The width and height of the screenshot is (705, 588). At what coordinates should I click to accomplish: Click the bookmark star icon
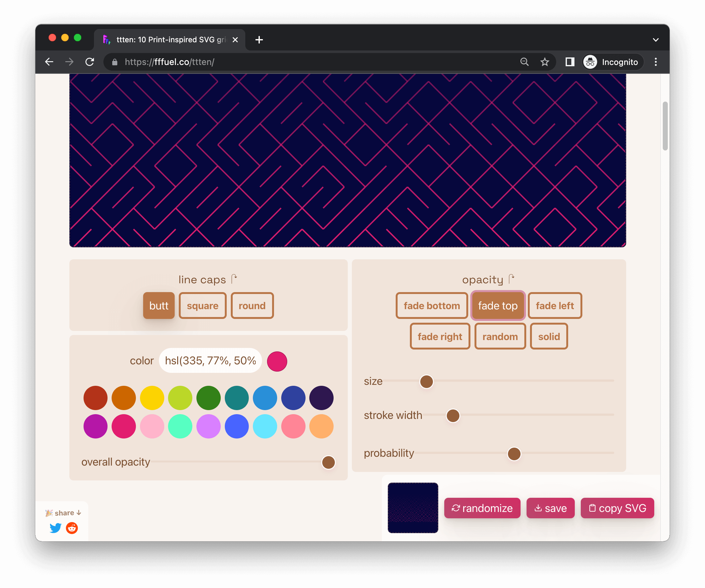point(545,62)
